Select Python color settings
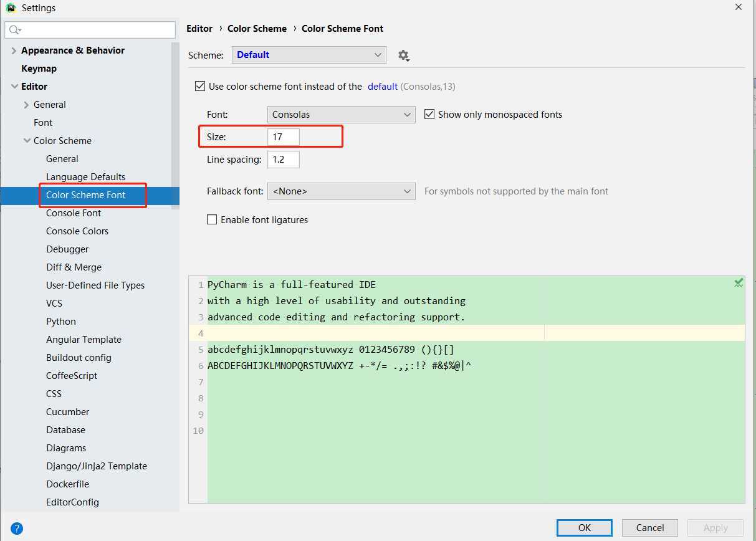The image size is (756, 541). coord(61,322)
